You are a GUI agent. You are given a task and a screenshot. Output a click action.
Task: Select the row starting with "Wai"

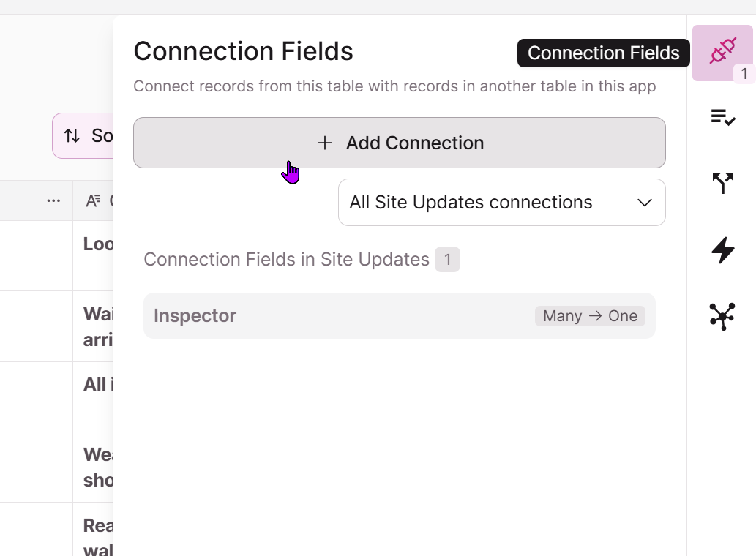pos(56,327)
